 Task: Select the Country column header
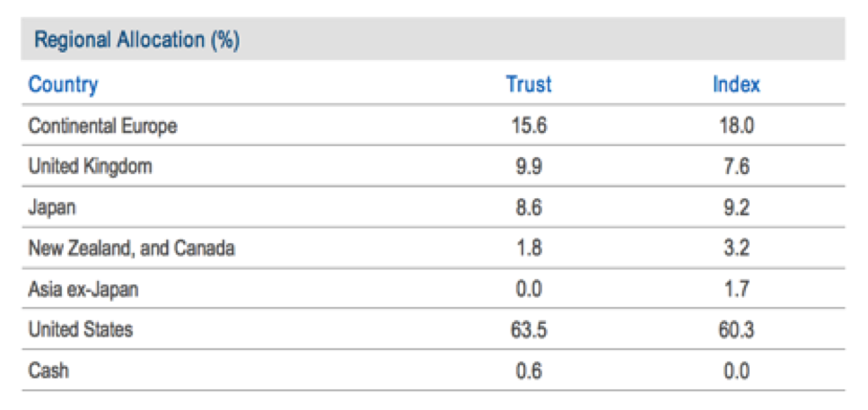click(63, 84)
